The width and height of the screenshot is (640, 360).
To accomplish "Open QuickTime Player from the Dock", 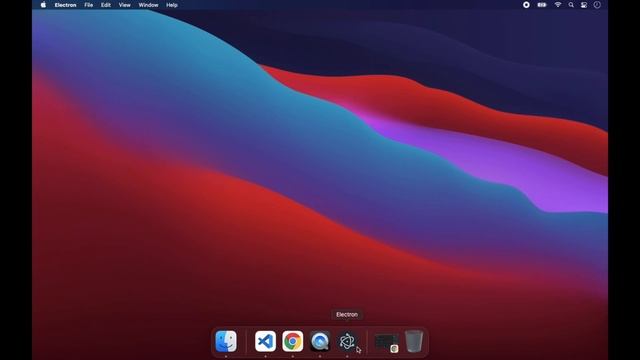I will point(320,341).
